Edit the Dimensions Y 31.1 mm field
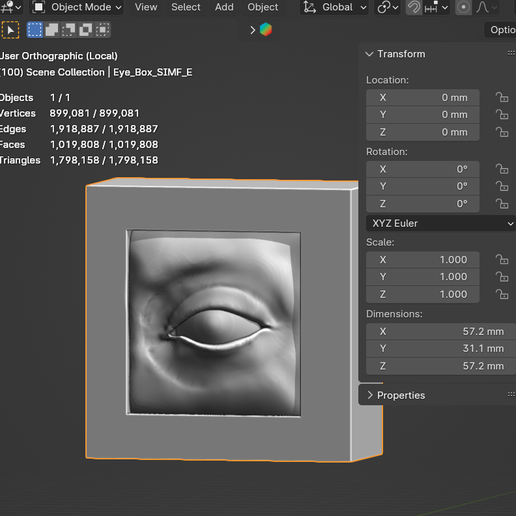The height and width of the screenshot is (516, 516). coord(441,349)
